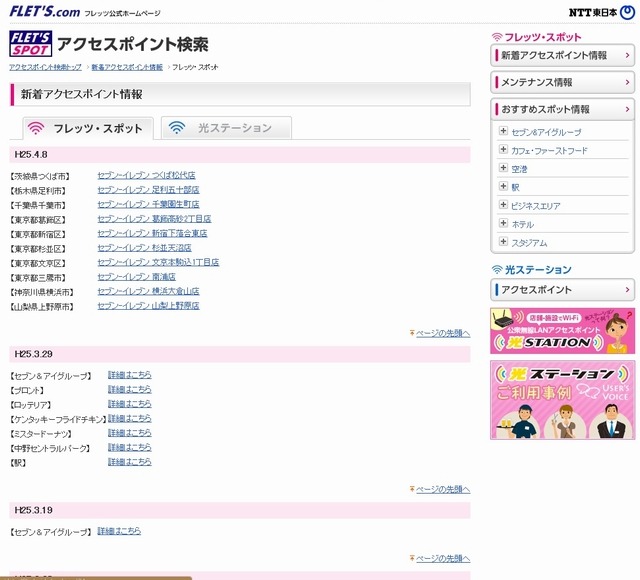Viewport: 640px width, 580px height.
Task: Click the 【千葉県千葉市】 label
Action: click(x=38, y=205)
